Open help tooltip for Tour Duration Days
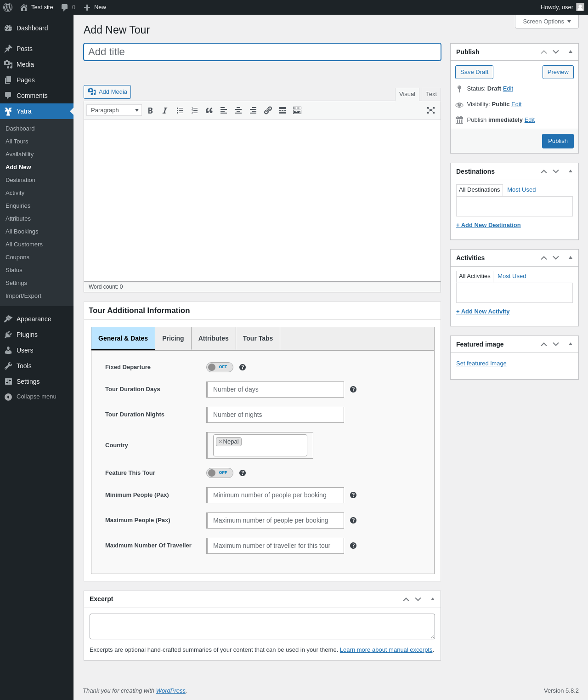588x700 pixels. click(x=353, y=389)
